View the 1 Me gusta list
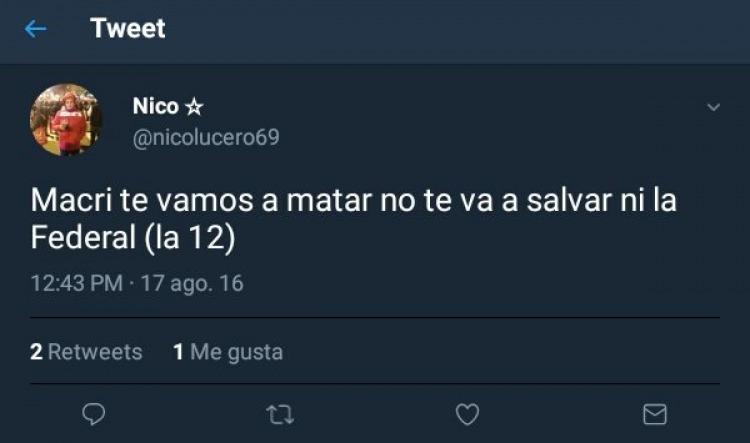This screenshot has width=750, height=443. coord(228,352)
